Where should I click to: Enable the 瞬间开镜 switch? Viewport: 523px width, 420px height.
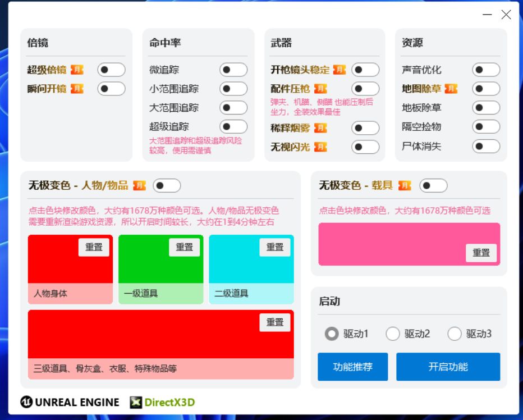[112, 89]
